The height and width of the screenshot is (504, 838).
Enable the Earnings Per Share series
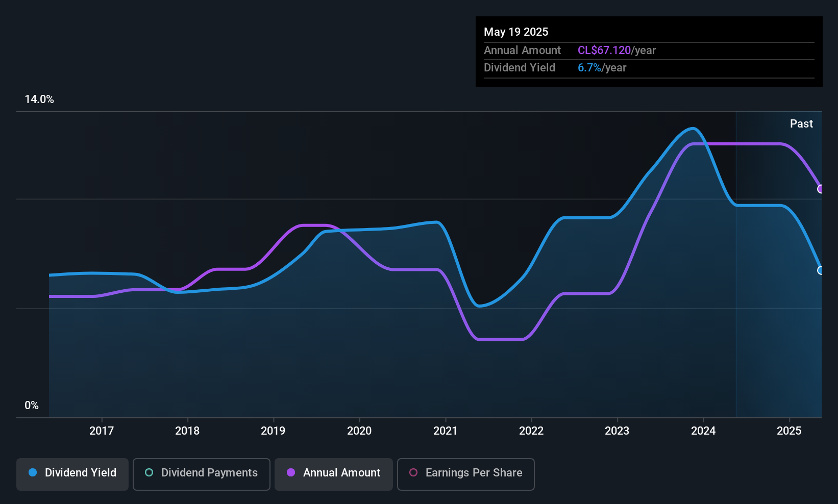click(465, 473)
